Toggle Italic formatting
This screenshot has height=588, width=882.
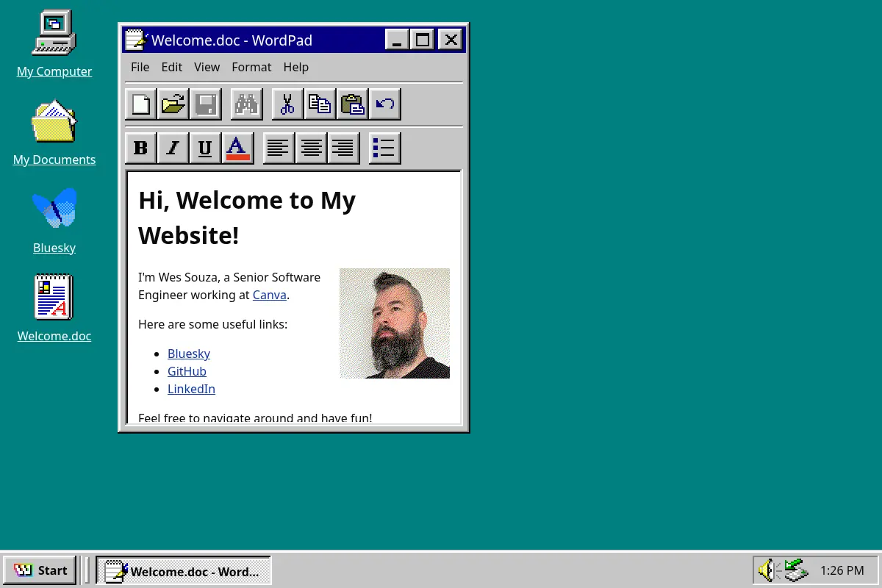[x=173, y=148]
